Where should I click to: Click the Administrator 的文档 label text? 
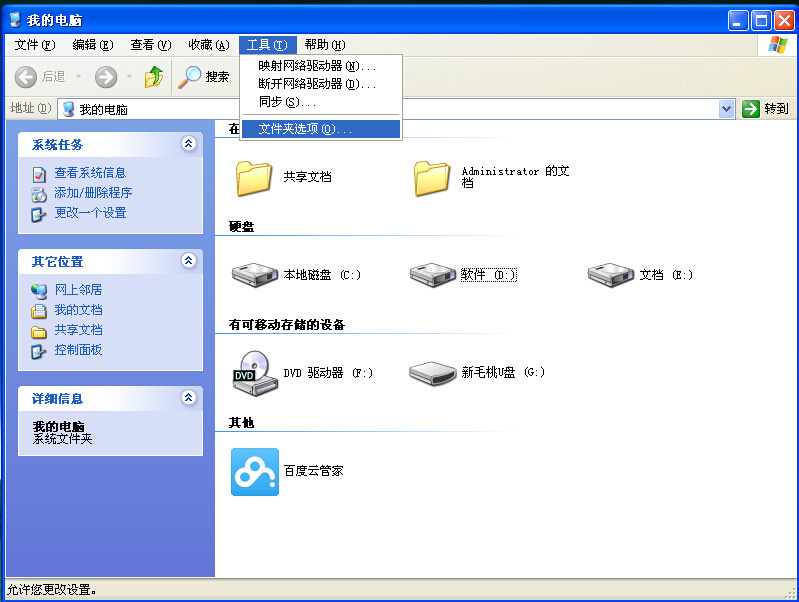(x=515, y=176)
